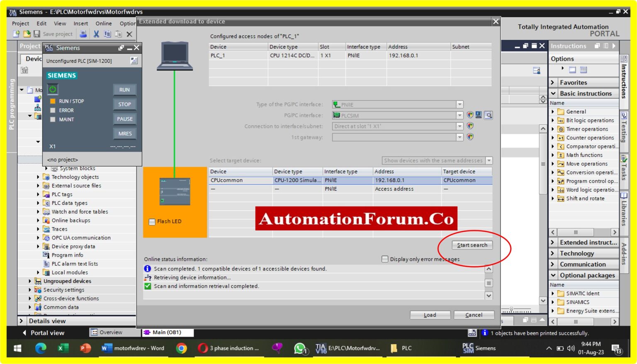Open the PG/PC interface PLCSIM dropdown
The image size is (637, 364).
point(460,115)
